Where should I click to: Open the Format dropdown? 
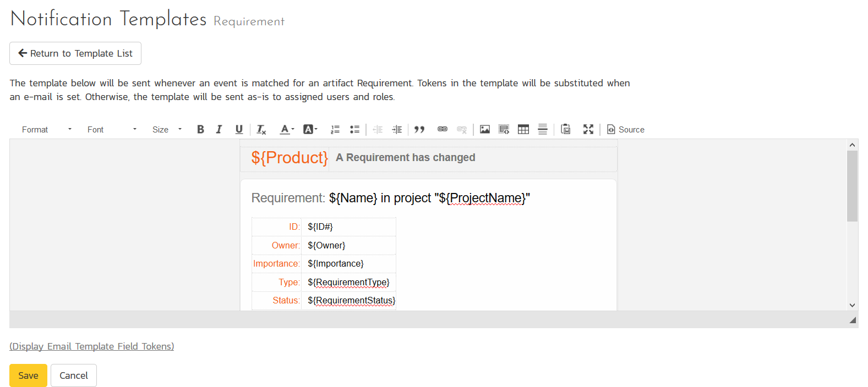pos(47,130)
